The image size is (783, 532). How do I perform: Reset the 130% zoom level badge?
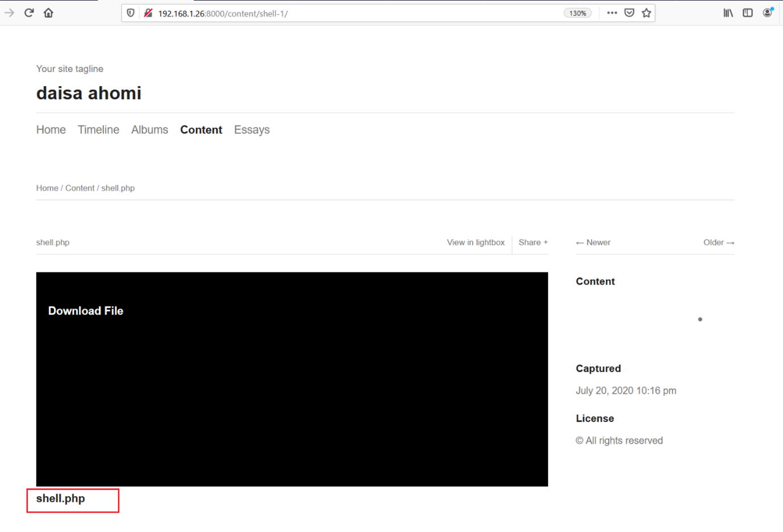point(577,13)
